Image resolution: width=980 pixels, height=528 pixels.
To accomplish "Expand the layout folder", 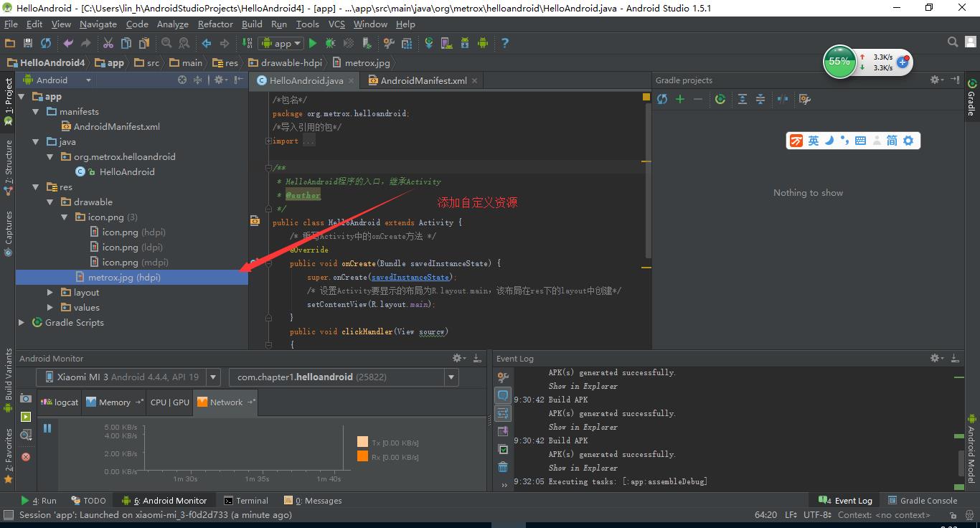I will [50, 292].
